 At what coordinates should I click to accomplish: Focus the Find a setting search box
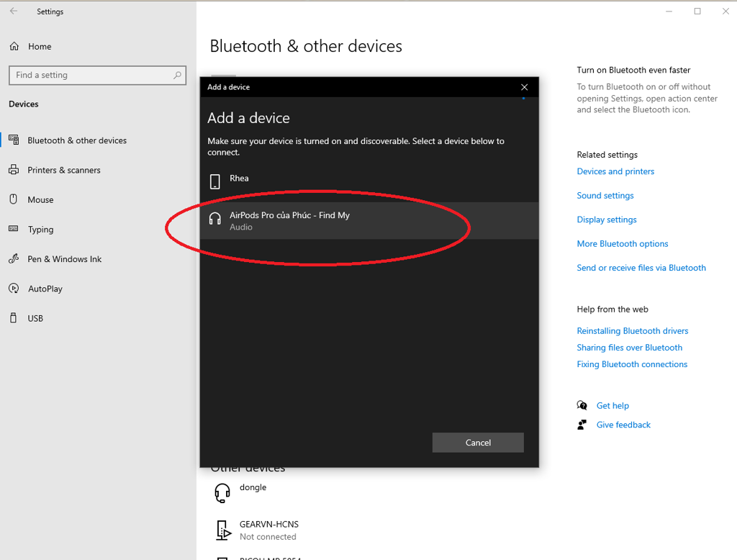click(x=97, y=76)
